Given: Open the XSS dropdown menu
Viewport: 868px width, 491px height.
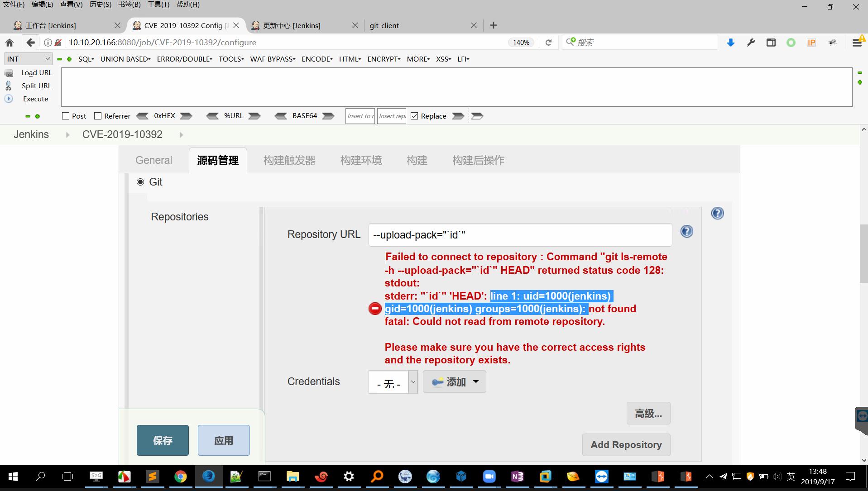Looking at the screenshot, I should pyautogui.click(x=443, y=59).
